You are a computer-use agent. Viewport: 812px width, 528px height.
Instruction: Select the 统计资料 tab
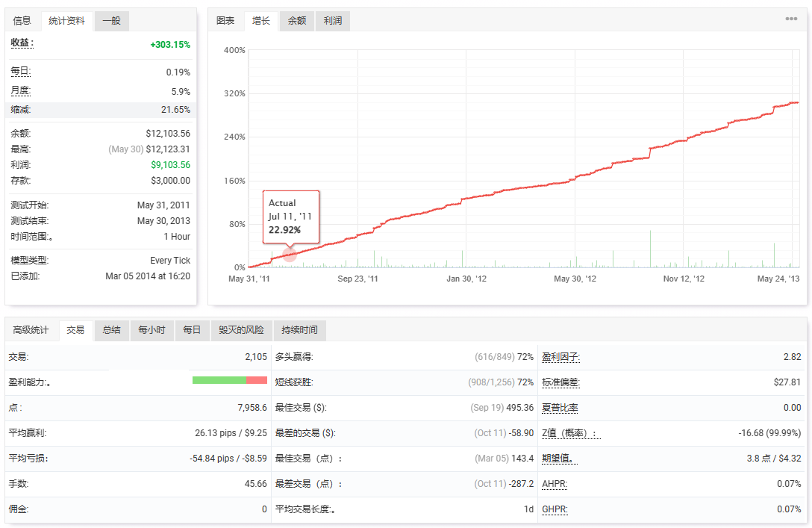click(66, 21)
